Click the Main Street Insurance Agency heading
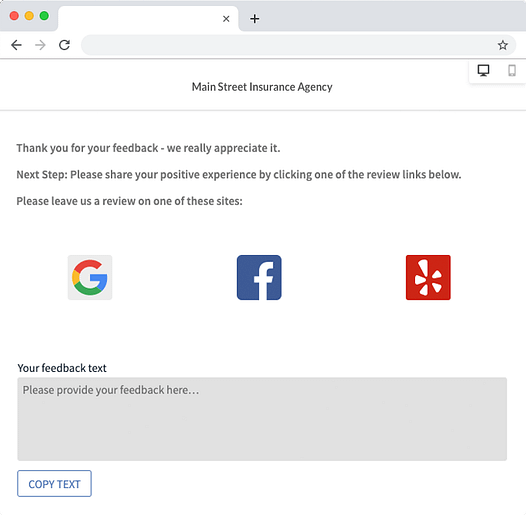The image size is (526, 515). pyautogui.click(x=262, y=87)
